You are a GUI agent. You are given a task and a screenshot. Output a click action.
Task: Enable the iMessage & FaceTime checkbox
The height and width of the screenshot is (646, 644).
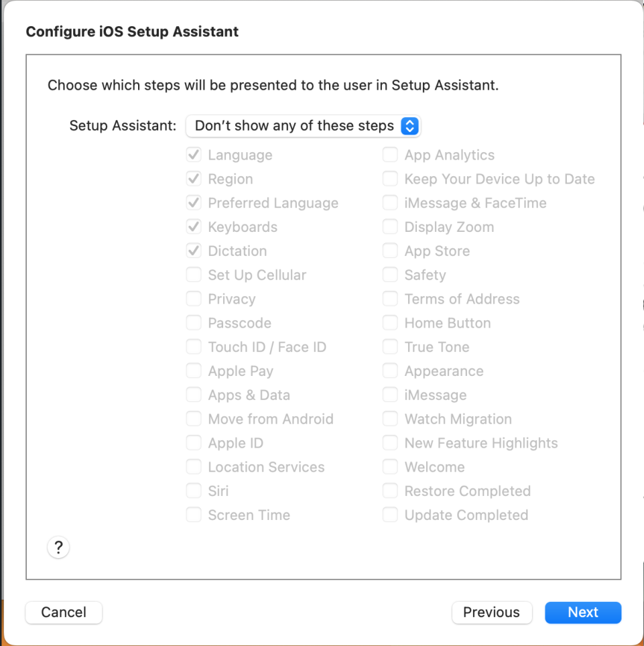pyautogui.click(x=390, y=203)
